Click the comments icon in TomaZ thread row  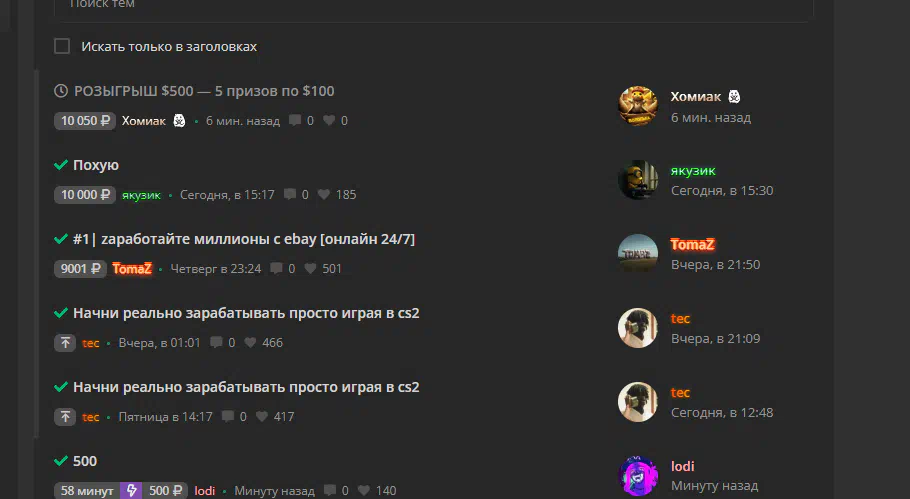point(277,268)
